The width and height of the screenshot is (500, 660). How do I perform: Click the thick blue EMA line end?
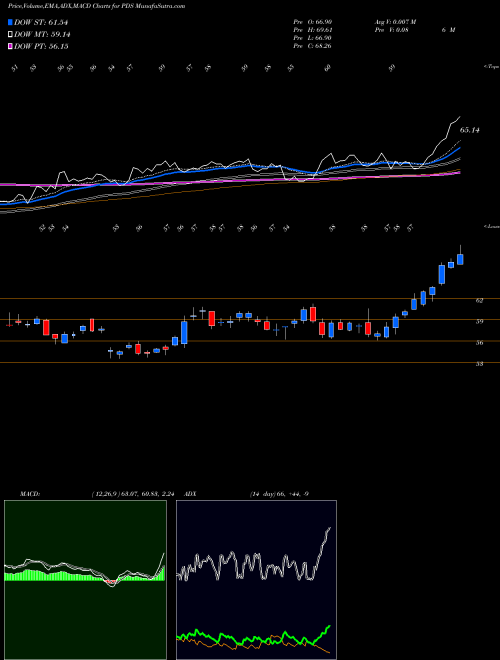pos(460,149)
